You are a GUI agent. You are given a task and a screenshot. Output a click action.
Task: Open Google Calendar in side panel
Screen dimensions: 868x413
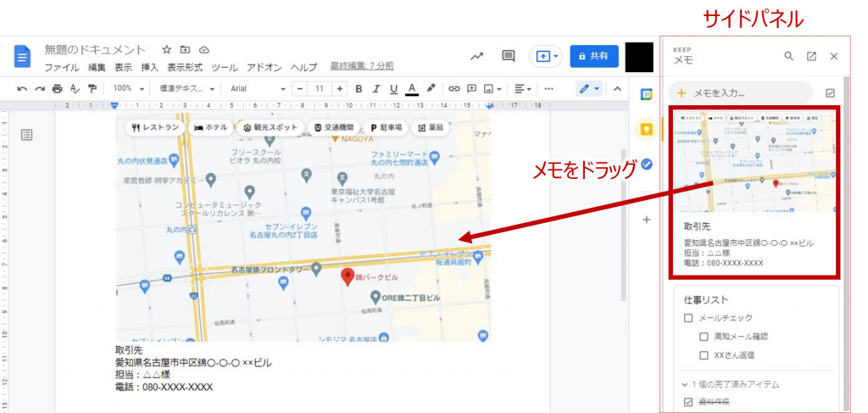point(646,94)
